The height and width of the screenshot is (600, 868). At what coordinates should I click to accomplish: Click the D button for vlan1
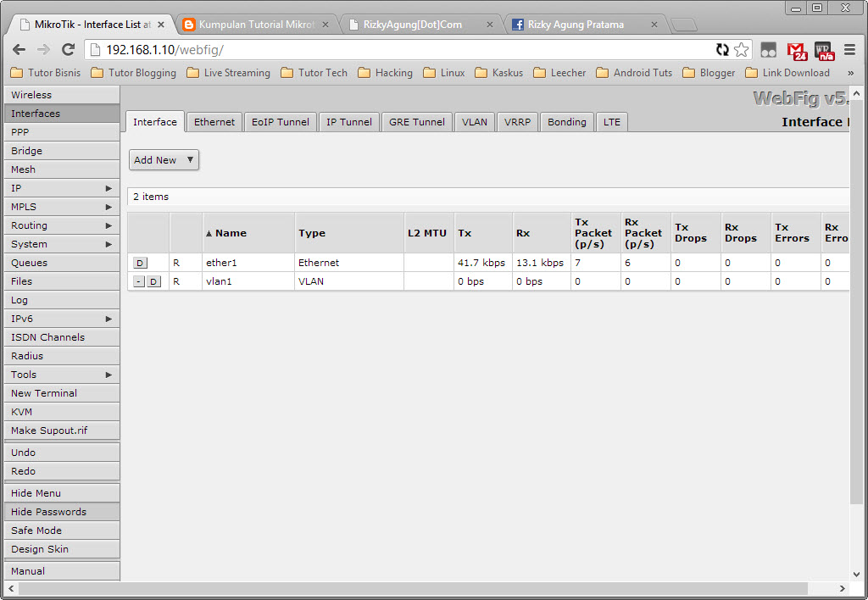(154, 281)
